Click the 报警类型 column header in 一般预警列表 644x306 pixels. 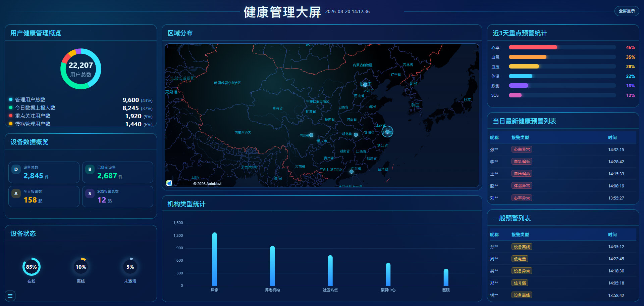point(520,235)
